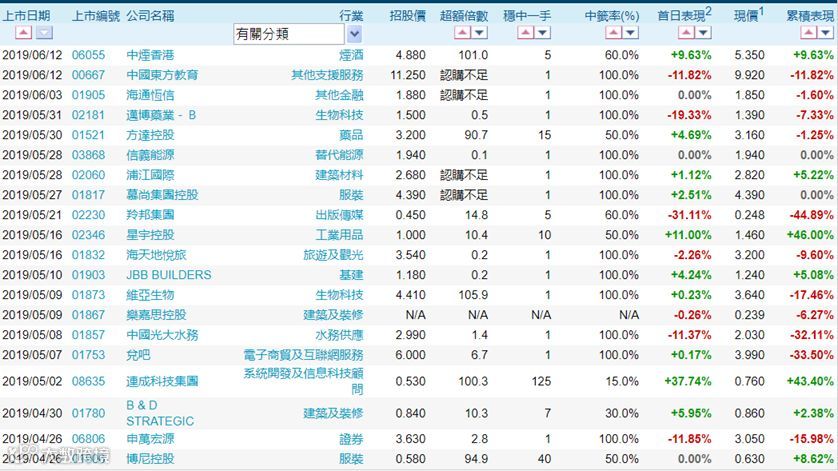Open B & D STRATEGIC company link

click(x=160, y=413)
